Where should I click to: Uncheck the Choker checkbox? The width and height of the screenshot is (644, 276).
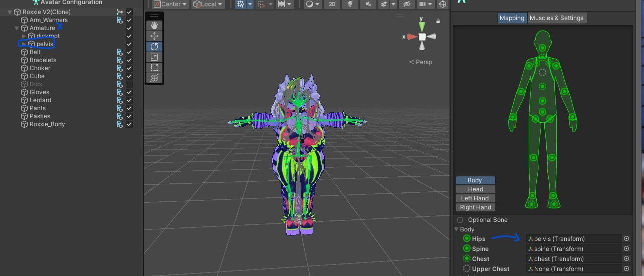click(129, 68)
